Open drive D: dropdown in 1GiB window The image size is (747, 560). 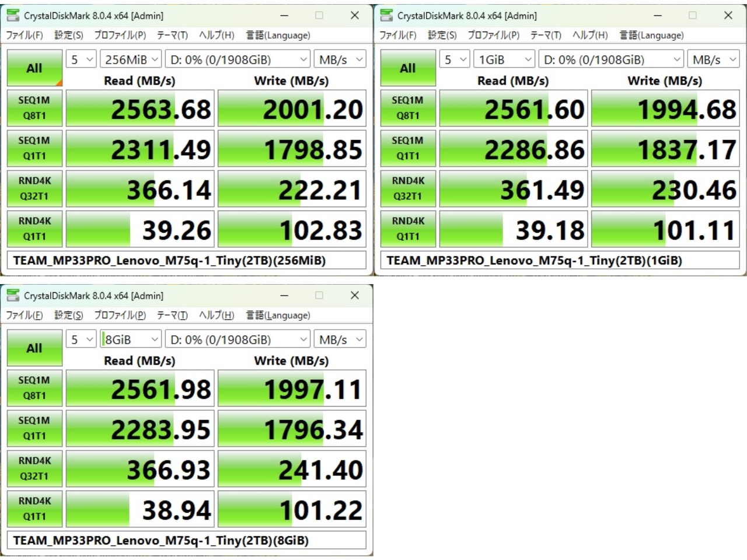(611, 60)
